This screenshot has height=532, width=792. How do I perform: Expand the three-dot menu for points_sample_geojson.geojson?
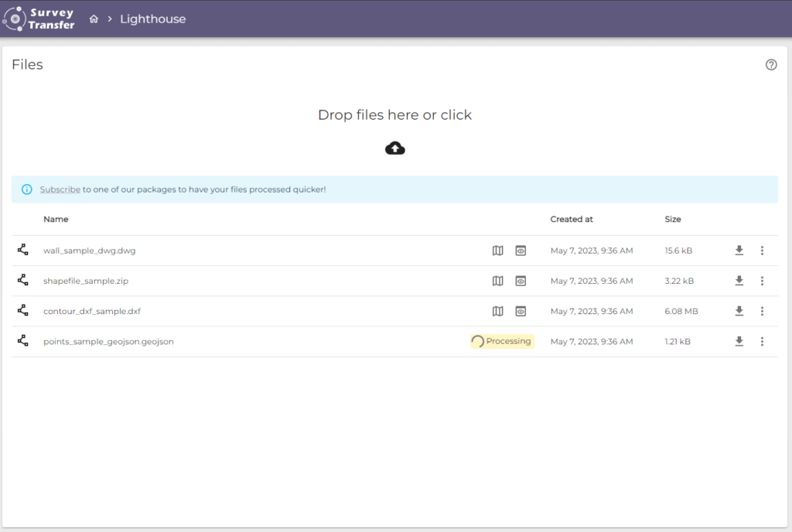[762, 341]
